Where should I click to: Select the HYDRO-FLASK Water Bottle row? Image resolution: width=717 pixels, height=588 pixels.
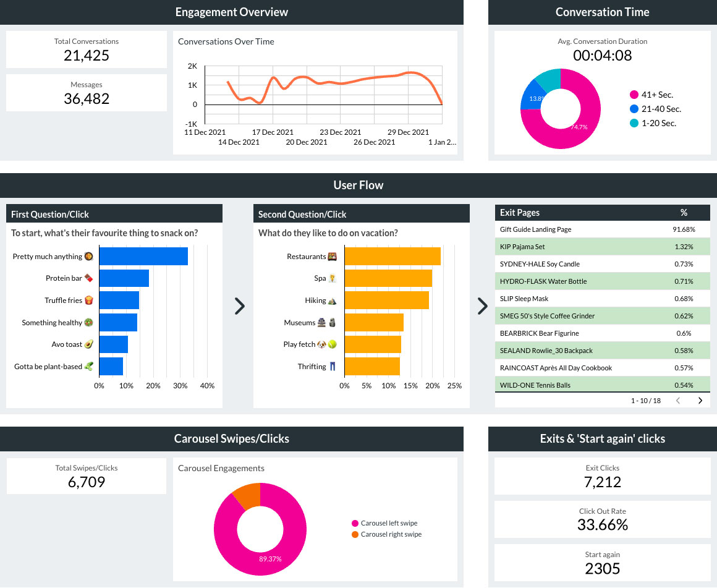602,281
